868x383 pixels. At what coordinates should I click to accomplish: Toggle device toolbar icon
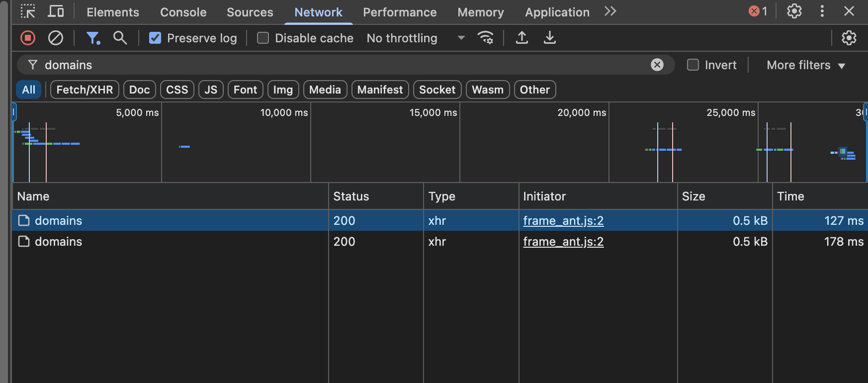(x=56, y=11)
